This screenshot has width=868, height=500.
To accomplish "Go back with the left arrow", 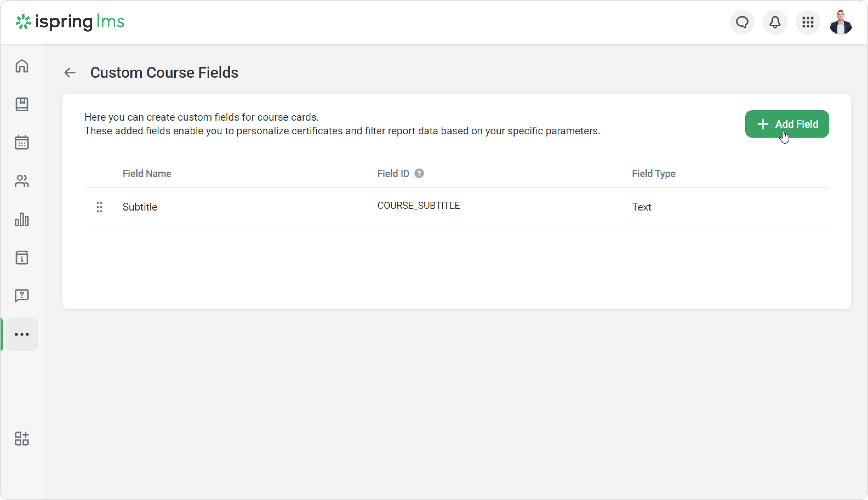I will point(70,73).
